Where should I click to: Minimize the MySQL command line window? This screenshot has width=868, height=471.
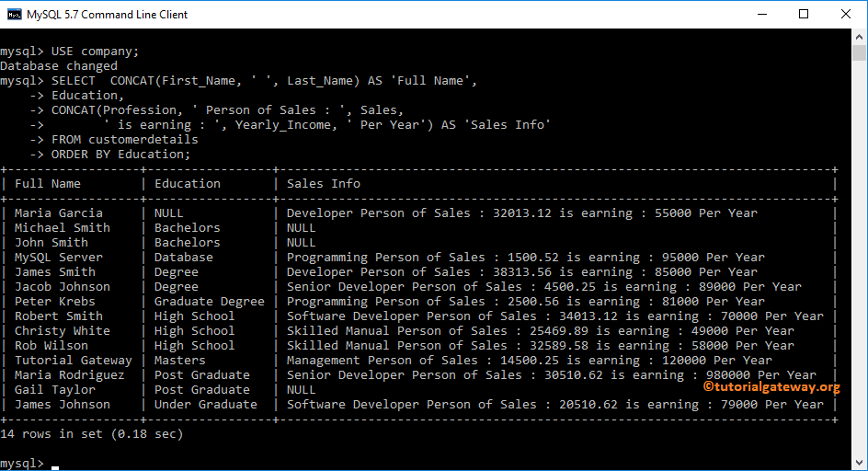tap(760, 14)
